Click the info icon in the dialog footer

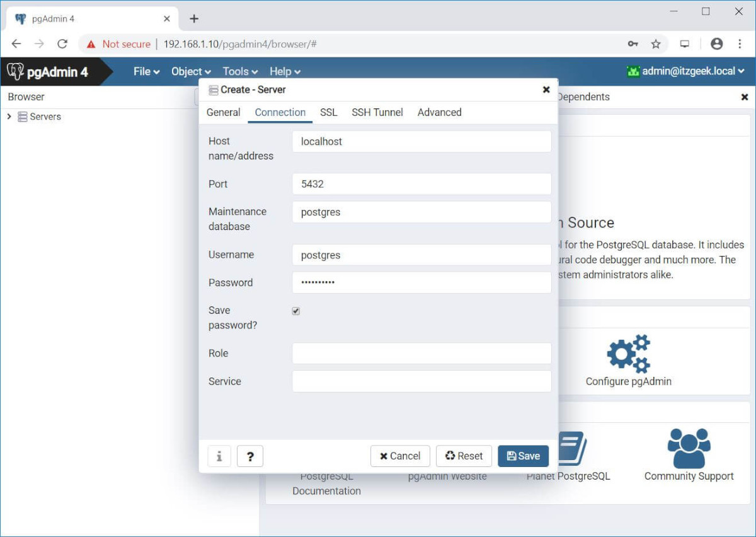click(x=219, y=456)
